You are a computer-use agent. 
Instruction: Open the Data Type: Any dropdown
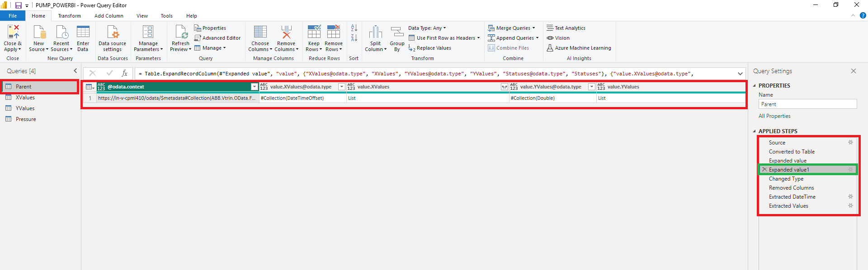point(427,28)
